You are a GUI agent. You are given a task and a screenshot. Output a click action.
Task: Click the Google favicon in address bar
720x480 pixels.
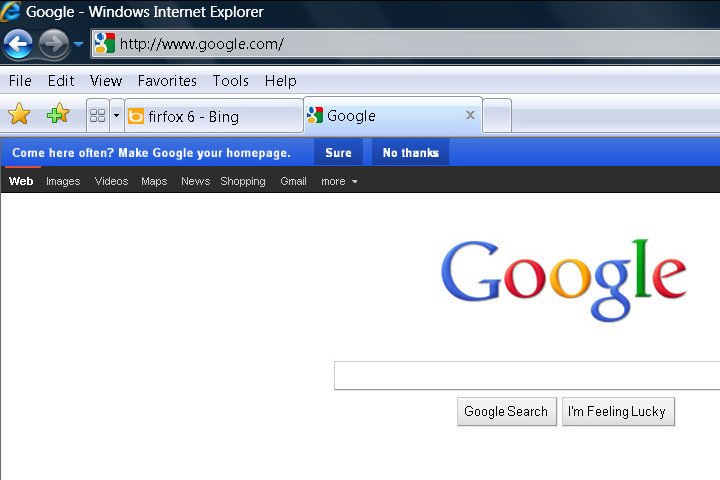[104, 44]
